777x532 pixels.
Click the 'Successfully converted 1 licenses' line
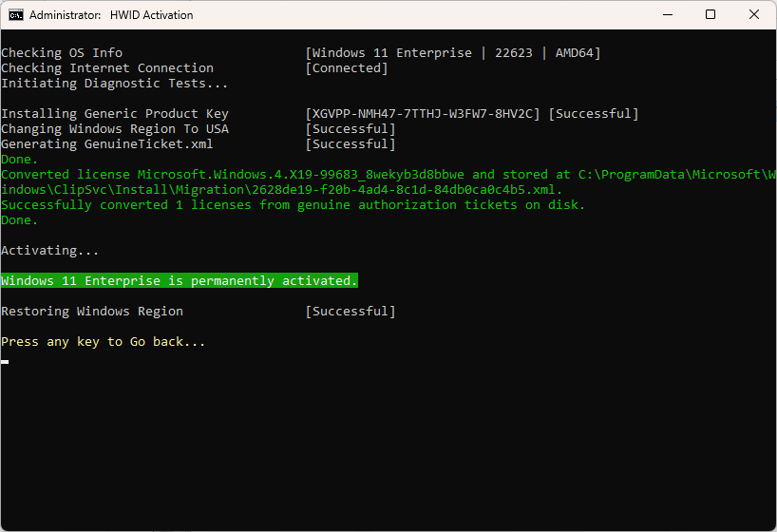pyautogui.click(x=294, y=205)
